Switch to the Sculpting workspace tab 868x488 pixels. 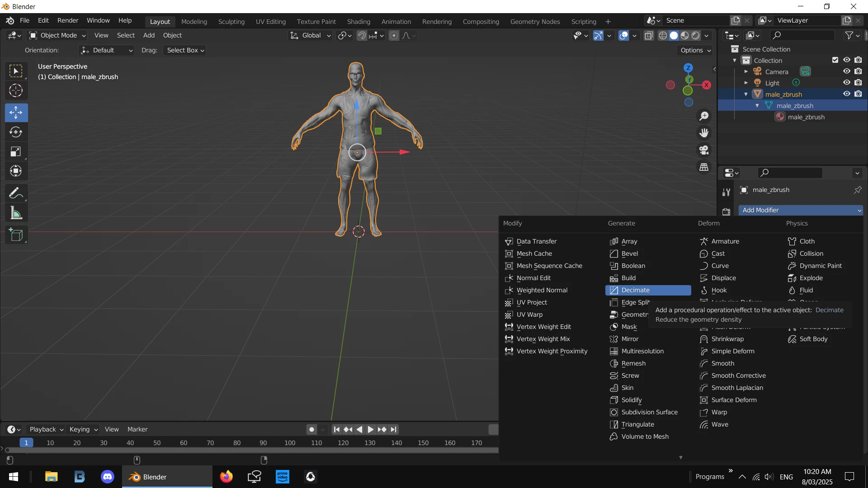231,21
